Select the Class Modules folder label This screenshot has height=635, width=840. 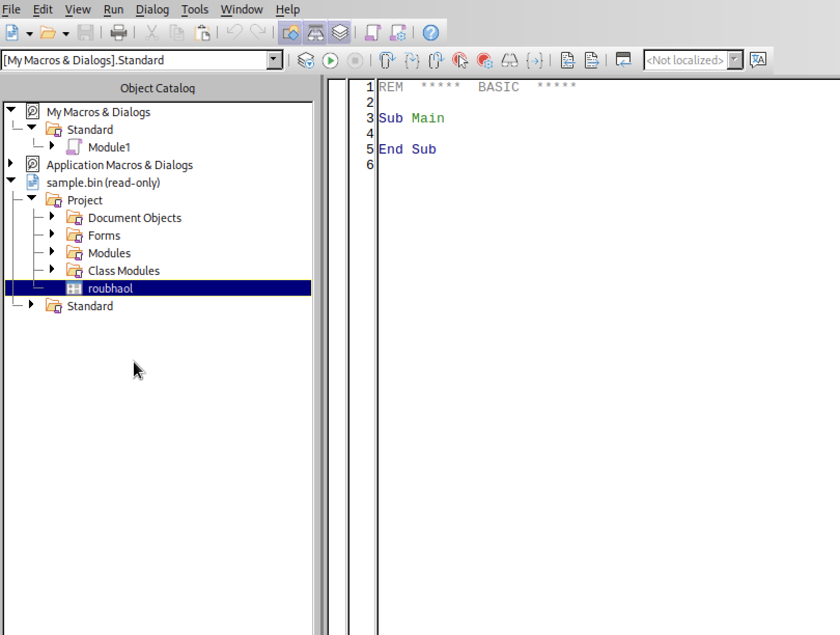click(123, 271)
